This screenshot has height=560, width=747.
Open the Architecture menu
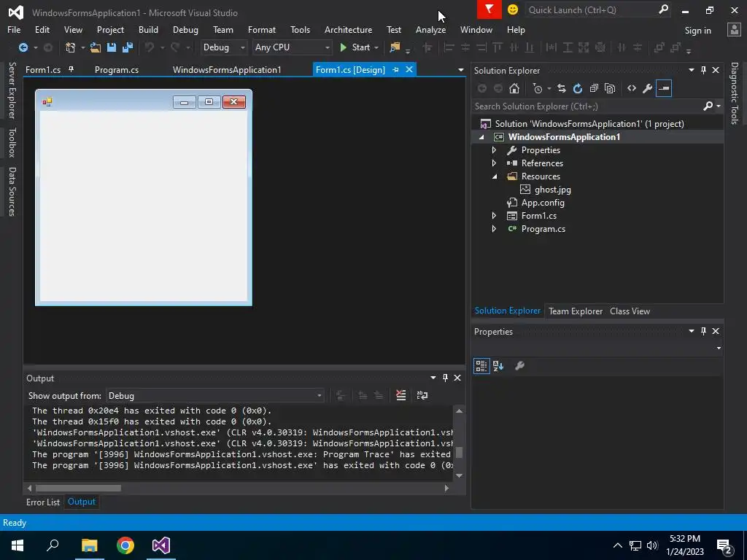[x=348, y=29]
